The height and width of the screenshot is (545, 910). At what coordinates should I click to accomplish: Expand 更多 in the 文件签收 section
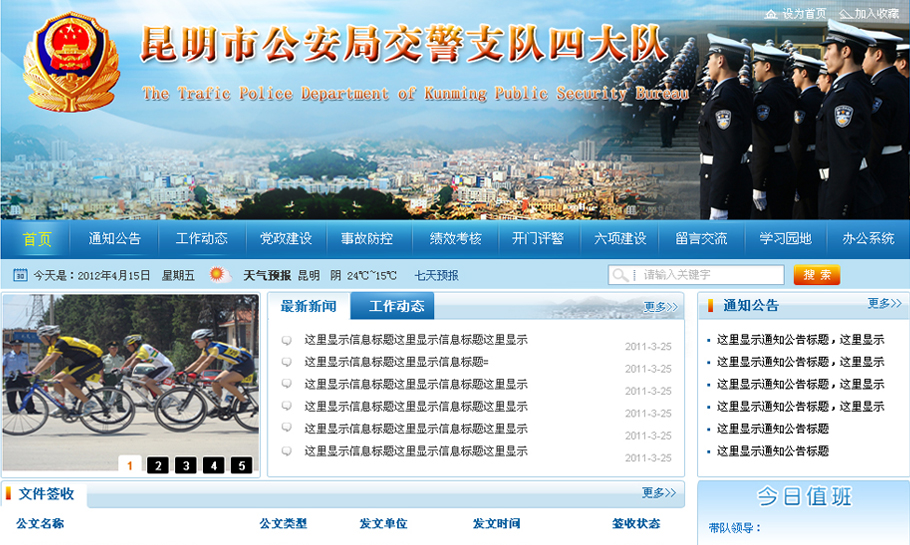[659, 493]
